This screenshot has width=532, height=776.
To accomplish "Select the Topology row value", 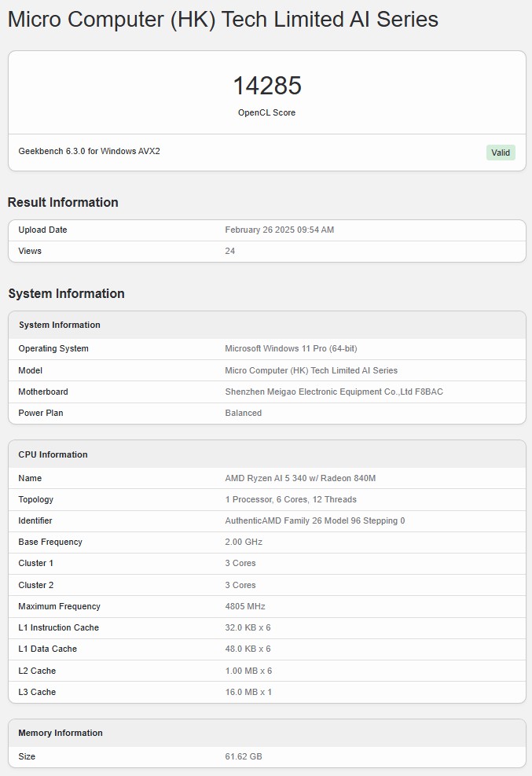I will click(x=291, y=499).
